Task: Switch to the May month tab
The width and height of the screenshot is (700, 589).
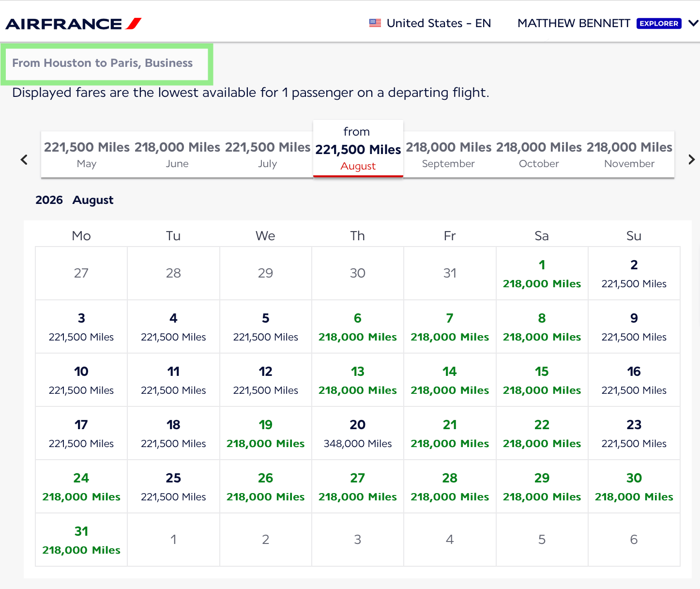Action: point(87,155)
